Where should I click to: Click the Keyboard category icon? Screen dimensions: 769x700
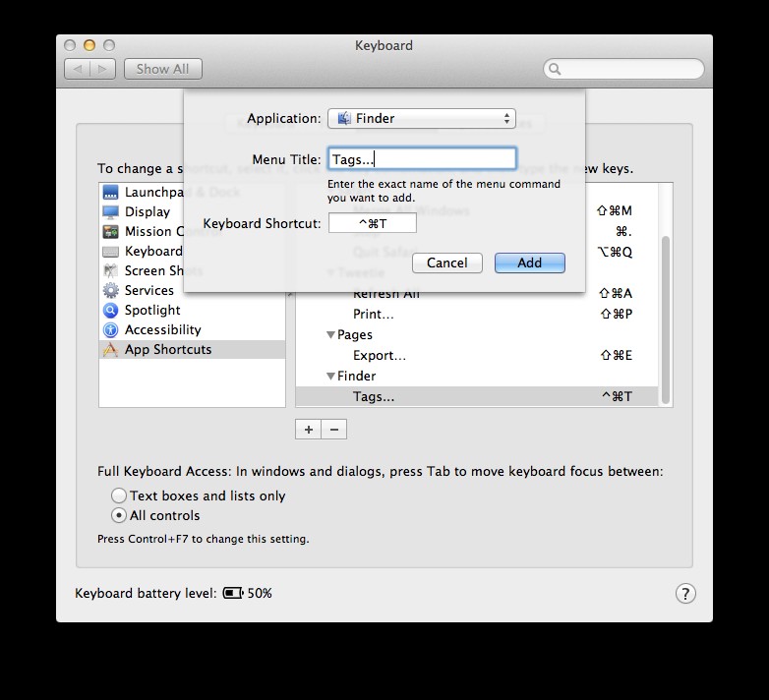[110, 252]
